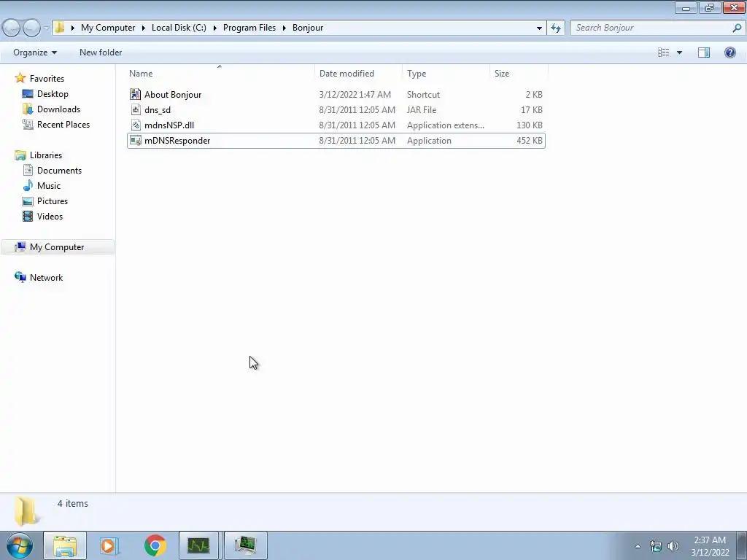747x560 pixels.
Task: Open the view options dropdown arrow
Action: coord(679,52)
